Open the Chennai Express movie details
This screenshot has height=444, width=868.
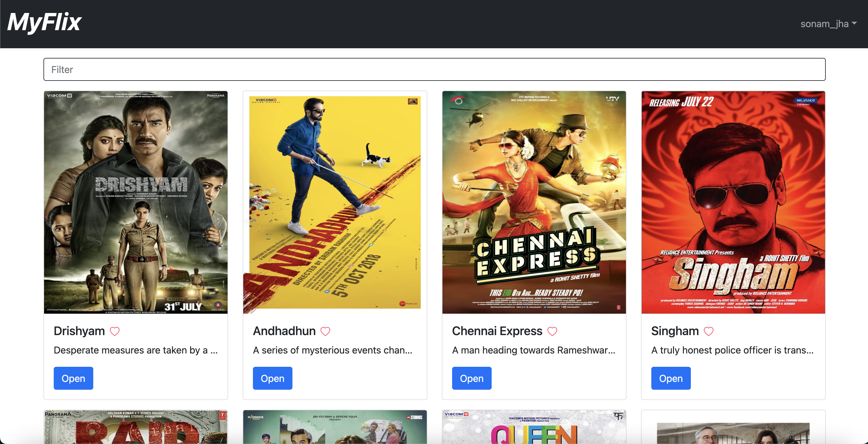[x=472, y=378]
